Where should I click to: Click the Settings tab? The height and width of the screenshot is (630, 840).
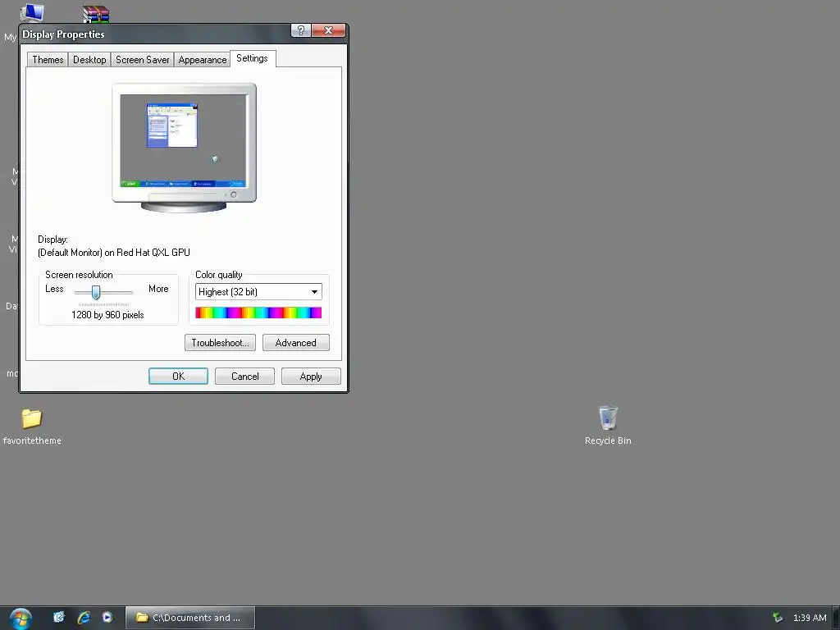253,58
